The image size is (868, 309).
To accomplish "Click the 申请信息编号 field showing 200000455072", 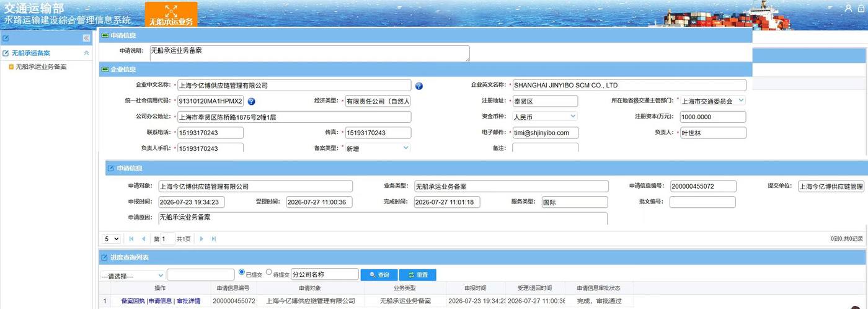I will click(703, 186).
